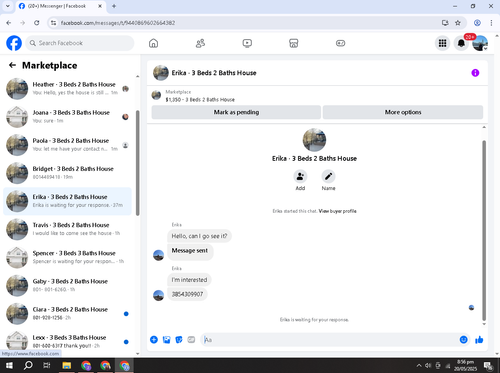Open the account profile picture menu
This screenshot has width=500, height=373.
(480, 43)
